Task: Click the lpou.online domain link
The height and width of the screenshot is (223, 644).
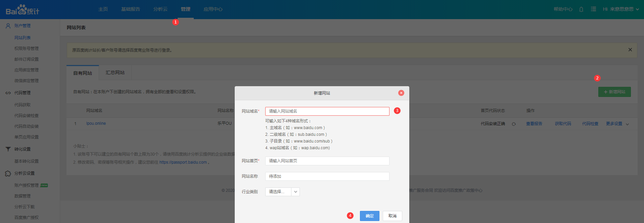Action: 96,123
